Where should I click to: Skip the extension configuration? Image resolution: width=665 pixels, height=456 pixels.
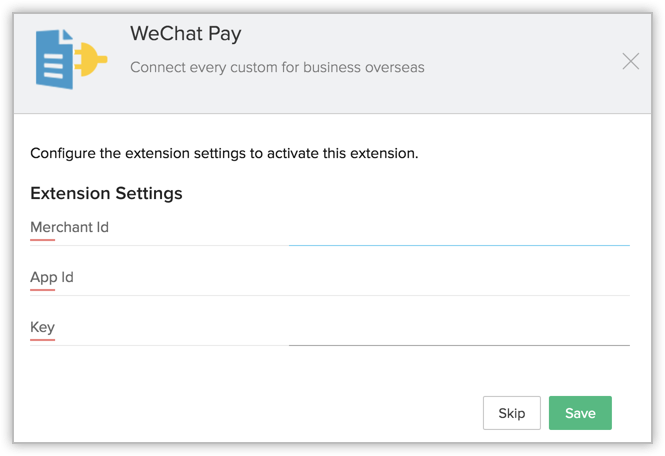pyautogui.click(x=511, y=413)
